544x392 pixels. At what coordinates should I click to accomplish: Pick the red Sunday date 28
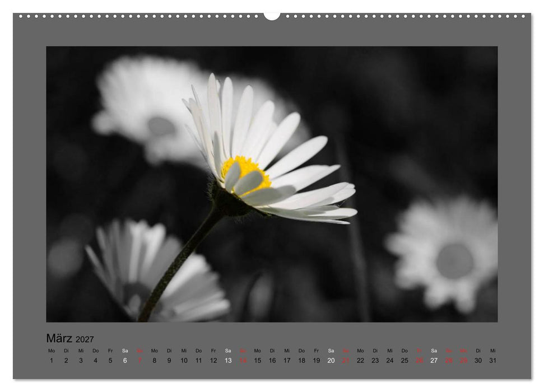coord(449,361)
